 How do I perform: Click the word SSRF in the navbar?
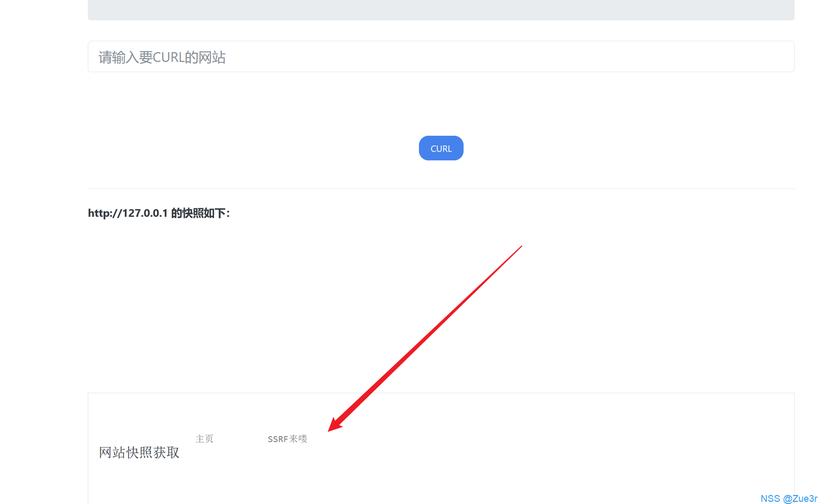point(278,439)
